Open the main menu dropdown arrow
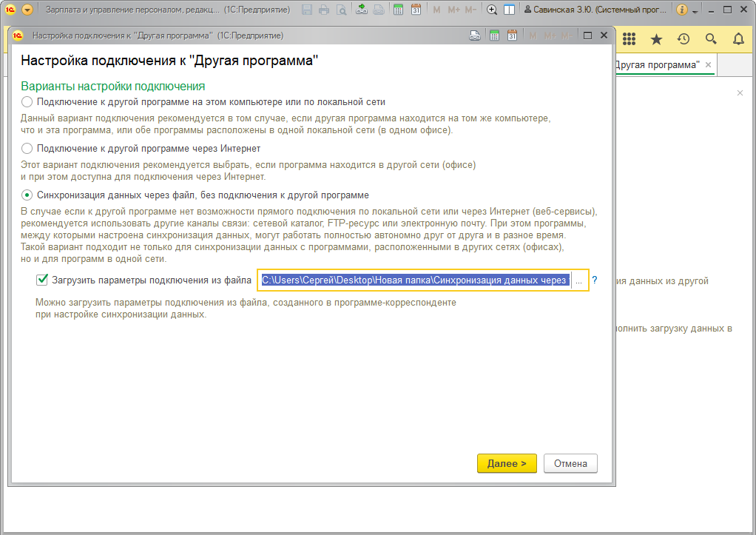This screenshot has height=535, width=756. click(x=27, y=10)
